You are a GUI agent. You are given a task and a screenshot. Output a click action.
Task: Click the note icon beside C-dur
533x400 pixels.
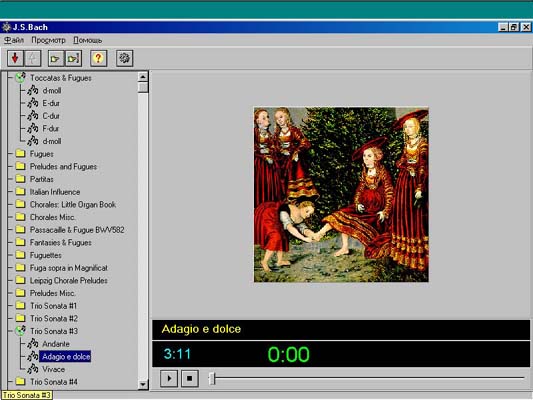pyautogui.click(x=33, y=116)
